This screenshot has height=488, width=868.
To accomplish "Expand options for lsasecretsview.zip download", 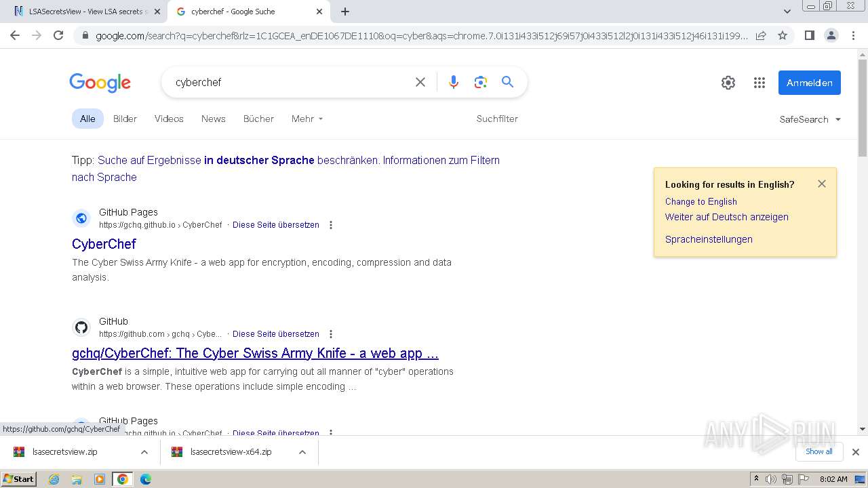I will [144, 452].
